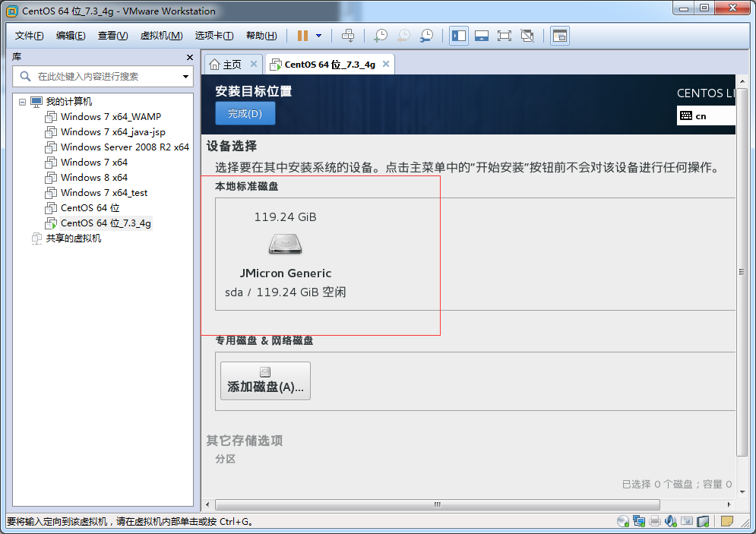
Task: Click the 已选择 0 个磁盘 summary link
Action: pyautogui.click(x=677, y=484)
